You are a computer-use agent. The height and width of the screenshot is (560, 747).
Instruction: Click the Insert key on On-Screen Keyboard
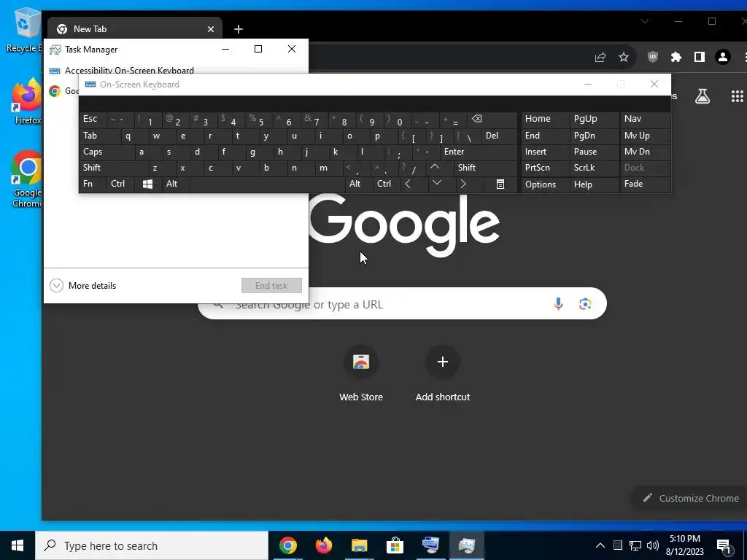[546, 152]
